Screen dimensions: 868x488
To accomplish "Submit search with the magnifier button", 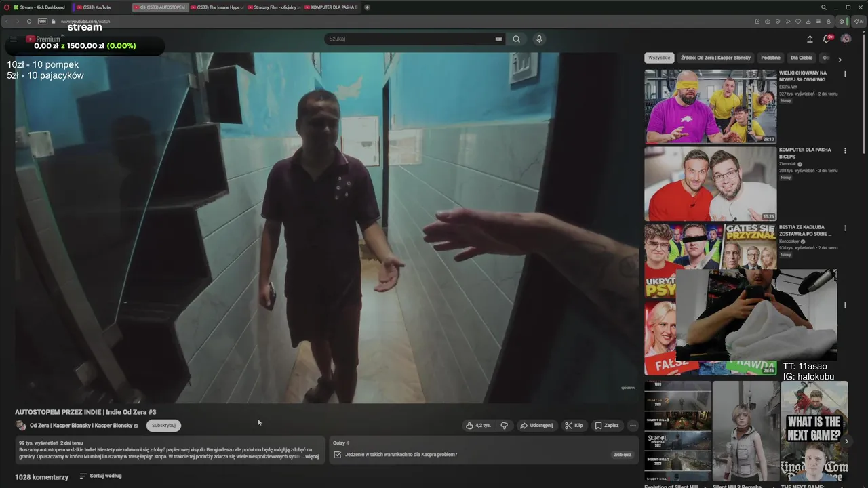I will [x=516, y=39].
